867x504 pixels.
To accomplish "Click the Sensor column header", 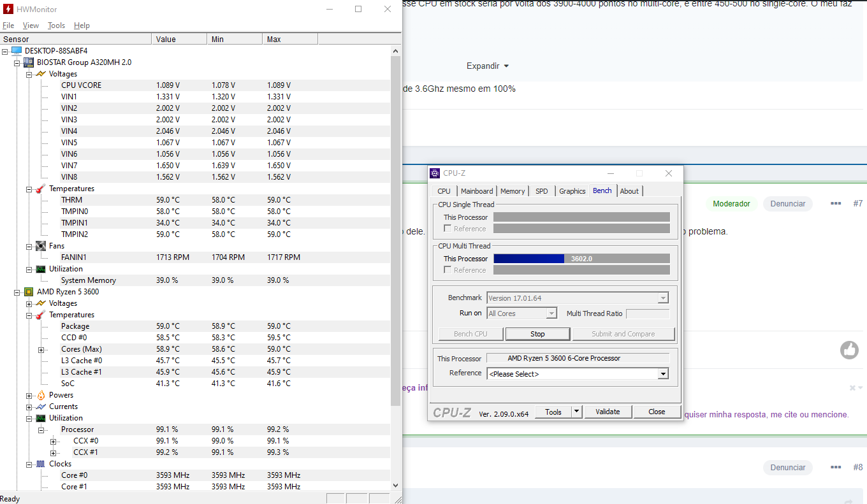I will 76,40.
